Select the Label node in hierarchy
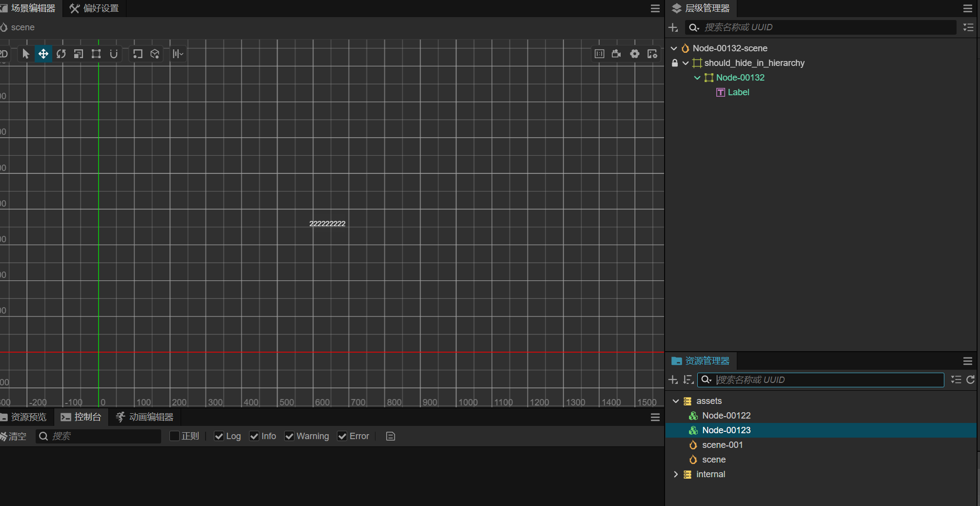The image size is (980, 506). click(x=738, y=92)
